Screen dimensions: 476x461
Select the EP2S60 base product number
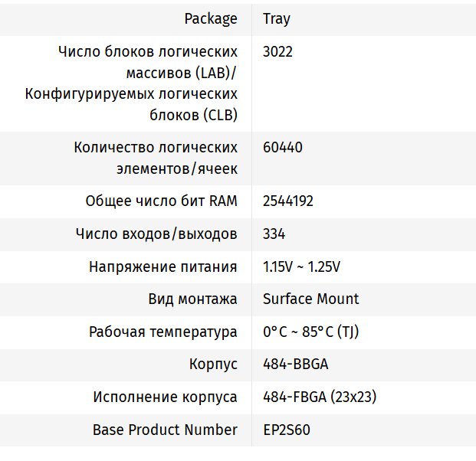tap(287, 430)
